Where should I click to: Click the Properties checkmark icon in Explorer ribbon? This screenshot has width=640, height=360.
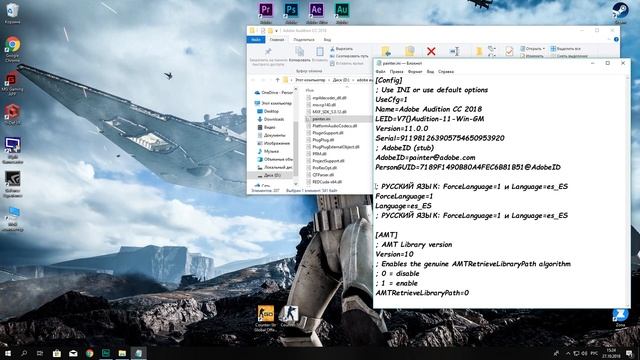click(509, 51)
